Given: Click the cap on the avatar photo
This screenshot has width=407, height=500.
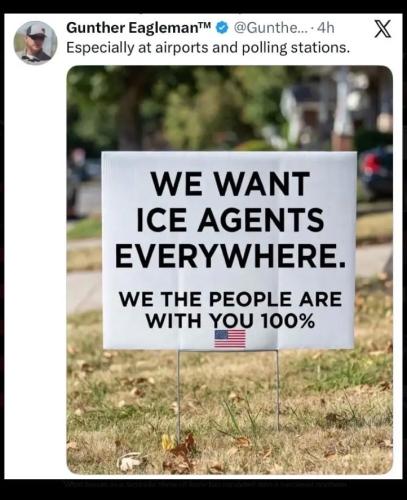Looking at the screenshot, I should tap(36, 31).
